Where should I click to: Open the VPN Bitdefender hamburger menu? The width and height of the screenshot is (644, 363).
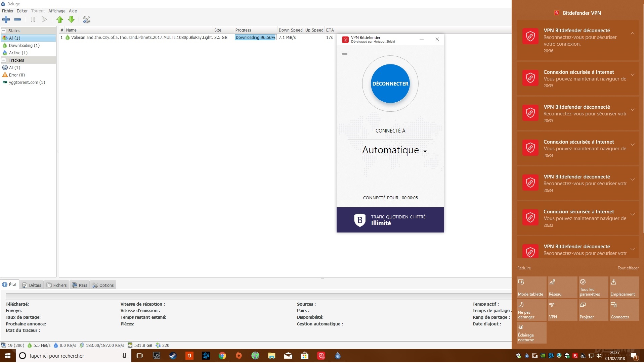pyautogui.click(x=345, y=53)
